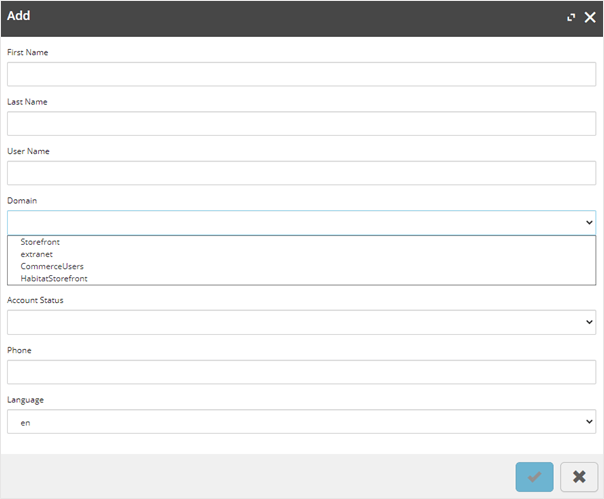This screenshot has height=499, width=604.
Task: Focus the Phone input field
Action: (x=302, y=372)
